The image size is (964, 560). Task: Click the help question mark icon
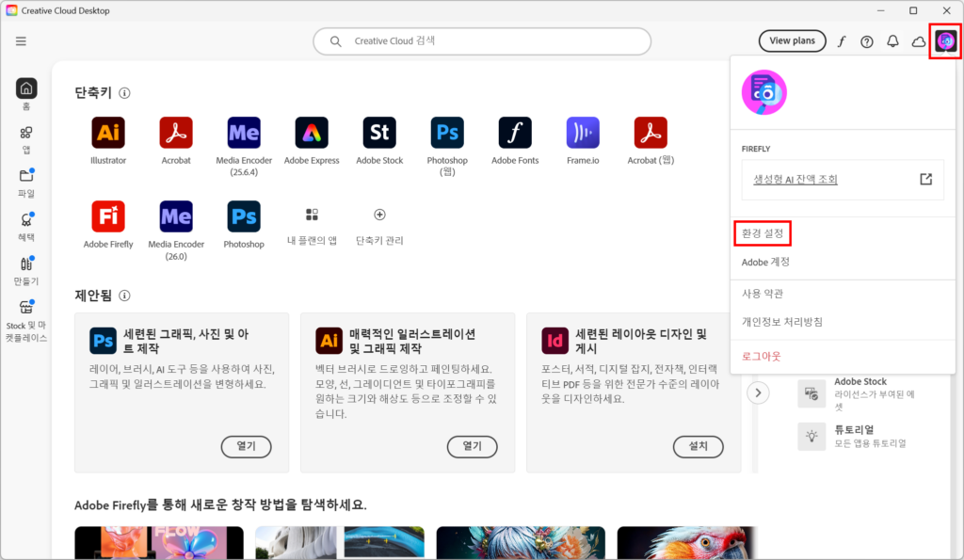pyautogui.click(x=867, y=41)
